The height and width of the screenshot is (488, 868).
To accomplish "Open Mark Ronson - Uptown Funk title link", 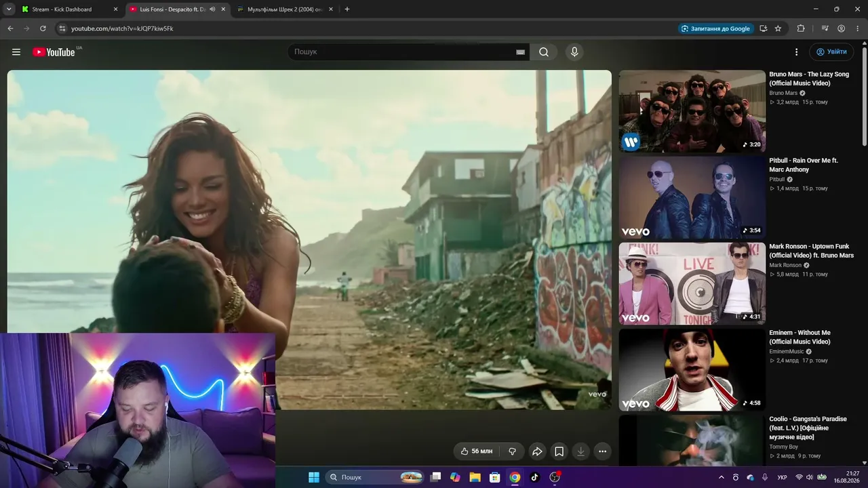I will click(812, 251).
